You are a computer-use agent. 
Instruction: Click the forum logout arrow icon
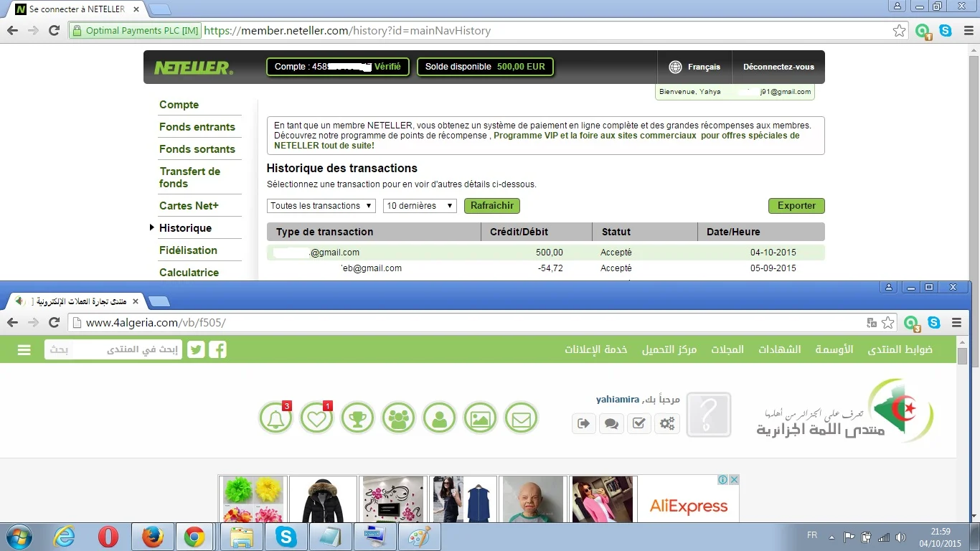[x=583, y=423]
